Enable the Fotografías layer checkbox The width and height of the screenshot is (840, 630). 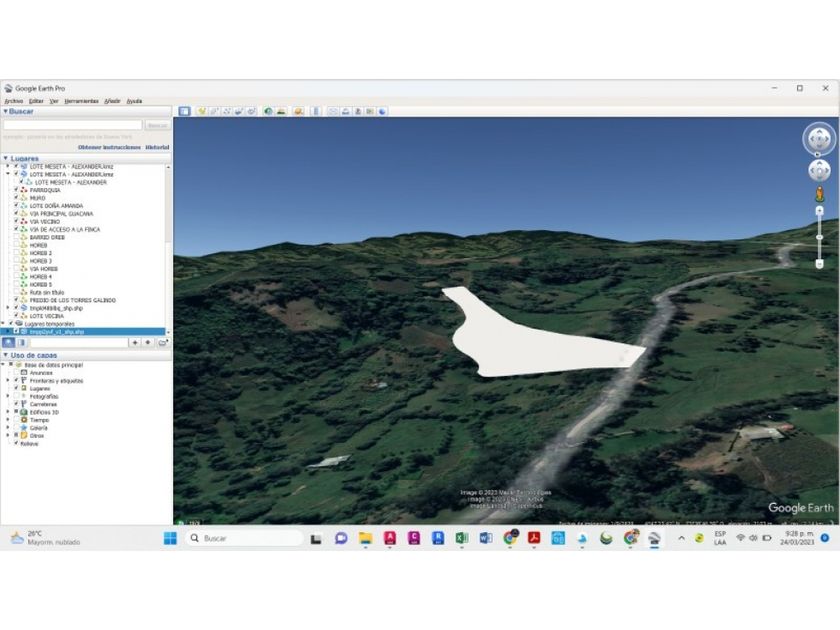[x=16, y=396]
